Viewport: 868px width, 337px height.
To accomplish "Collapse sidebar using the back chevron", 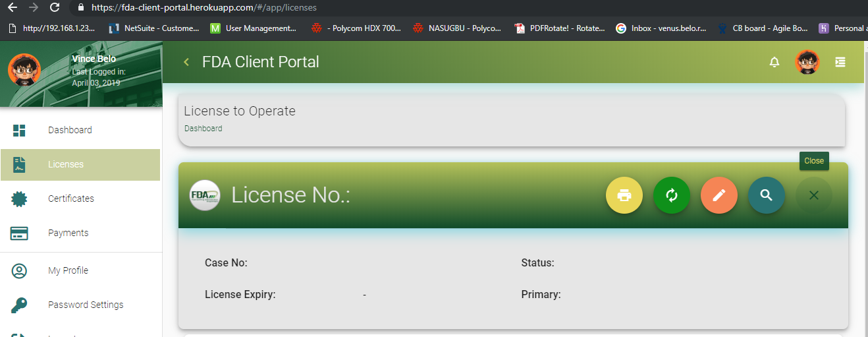I will click(x=186, y=62).
